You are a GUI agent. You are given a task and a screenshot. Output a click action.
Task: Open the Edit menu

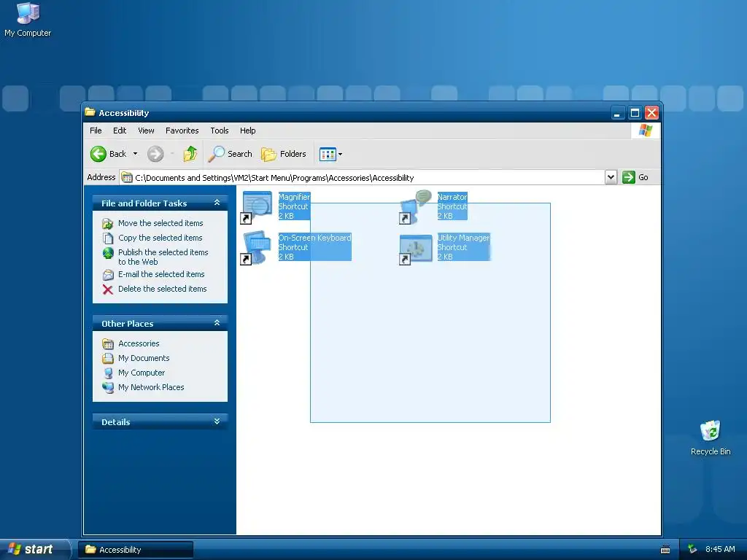point(120,131)
